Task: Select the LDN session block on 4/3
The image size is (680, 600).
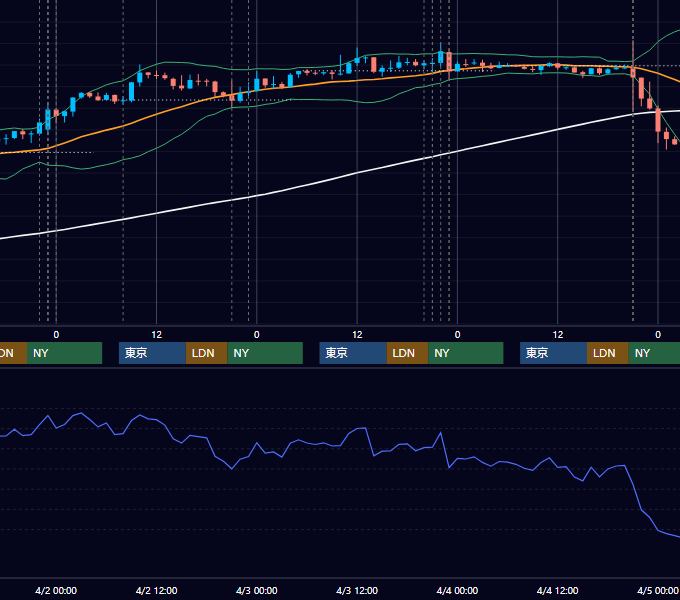Action: pyautogui.click(x=407, y=353)
